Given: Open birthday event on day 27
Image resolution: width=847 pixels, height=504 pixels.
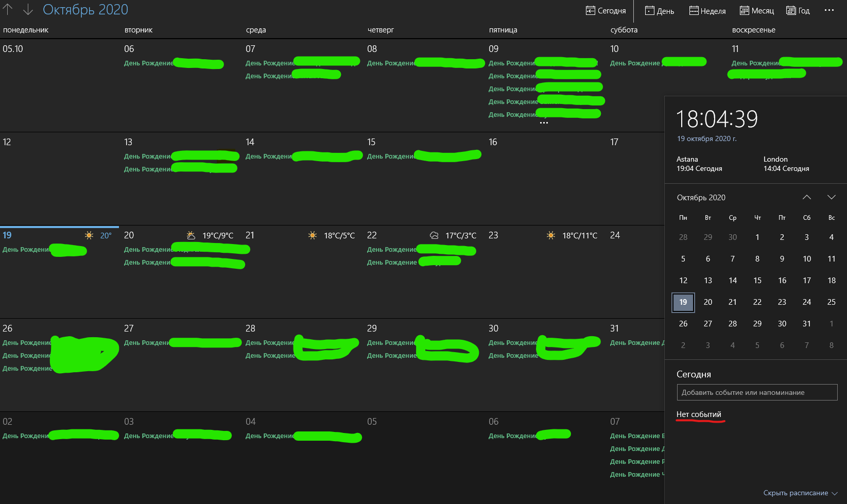Looking at the screenshot, I should pos(182,343).
